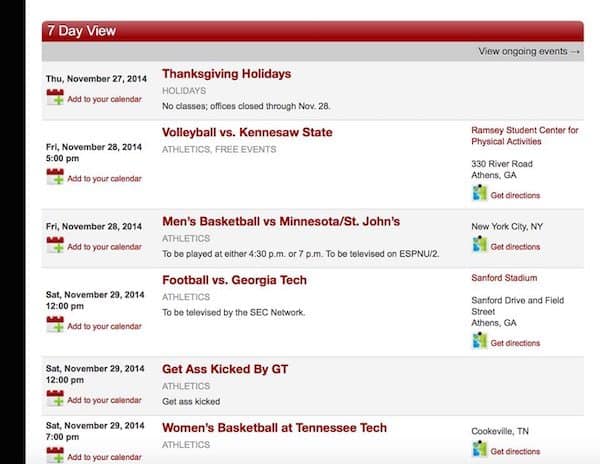The width and height of the screenshot is (600, 464).
Task: Open Get Ass Kicked By GT event
Action: (225, 369)
